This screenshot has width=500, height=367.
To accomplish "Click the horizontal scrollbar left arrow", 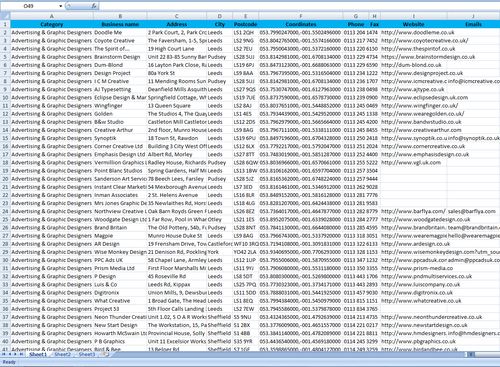I will (x=471, y=354).
